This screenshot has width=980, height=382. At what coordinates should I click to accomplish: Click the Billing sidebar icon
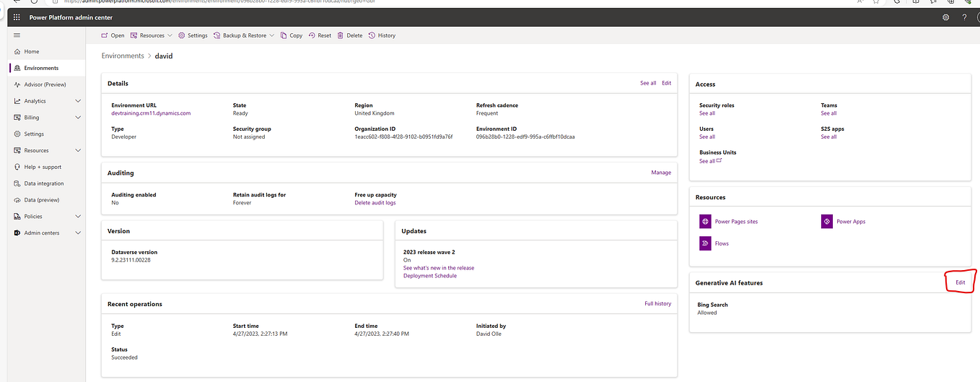point(17,118)
